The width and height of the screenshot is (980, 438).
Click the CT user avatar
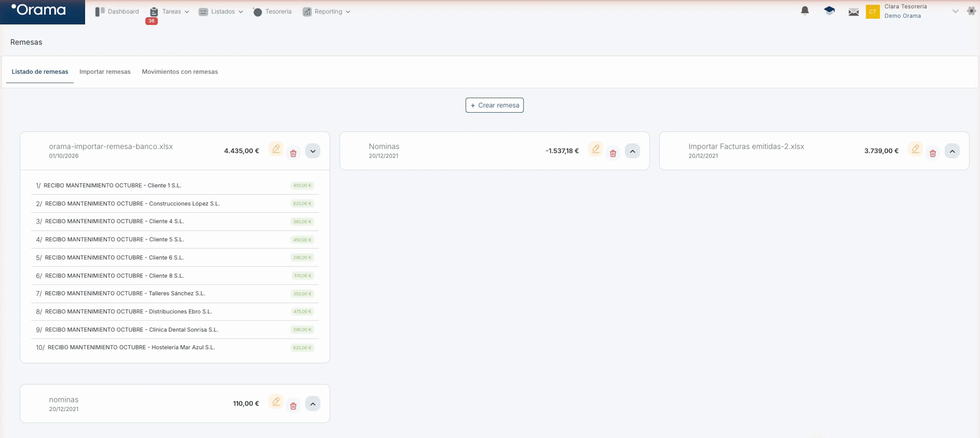873,11
